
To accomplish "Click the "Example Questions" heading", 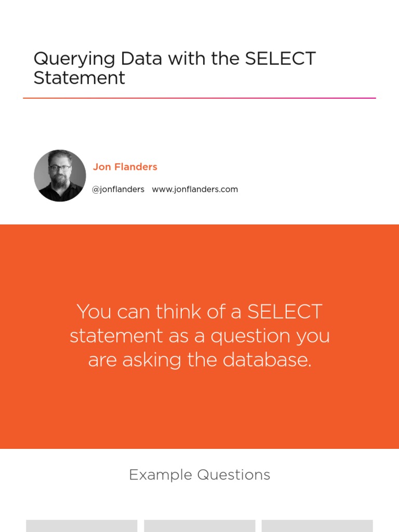I will click(x=199, y=474).
